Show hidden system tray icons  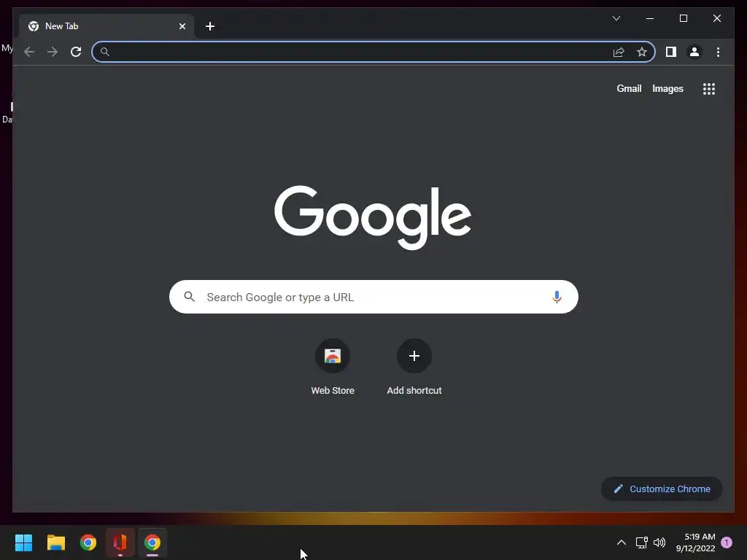coord(622,542)
